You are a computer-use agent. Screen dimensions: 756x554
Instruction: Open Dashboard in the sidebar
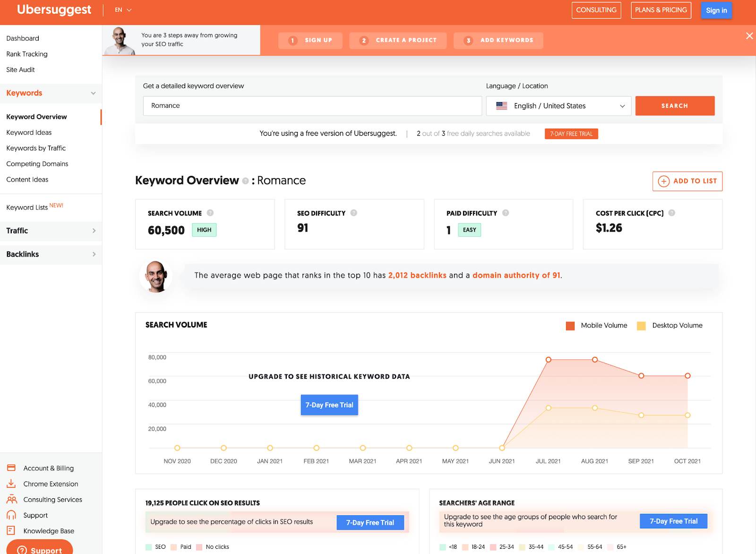click(x=23, y=38)
